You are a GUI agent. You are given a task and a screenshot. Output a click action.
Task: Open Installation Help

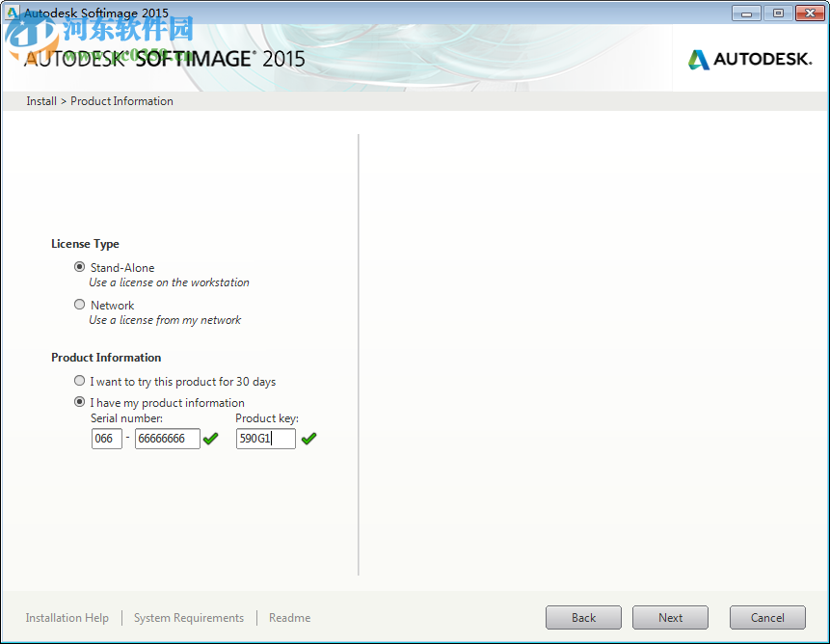67,617
